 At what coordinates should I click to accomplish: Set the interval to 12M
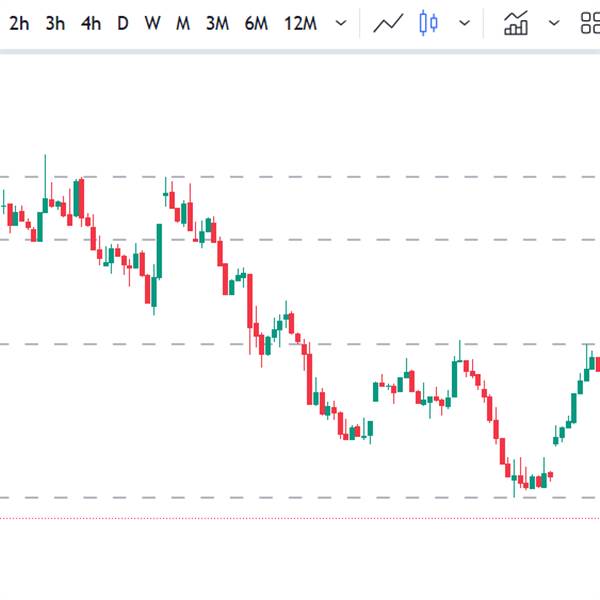pyautogui.click(x=300, y=24)
